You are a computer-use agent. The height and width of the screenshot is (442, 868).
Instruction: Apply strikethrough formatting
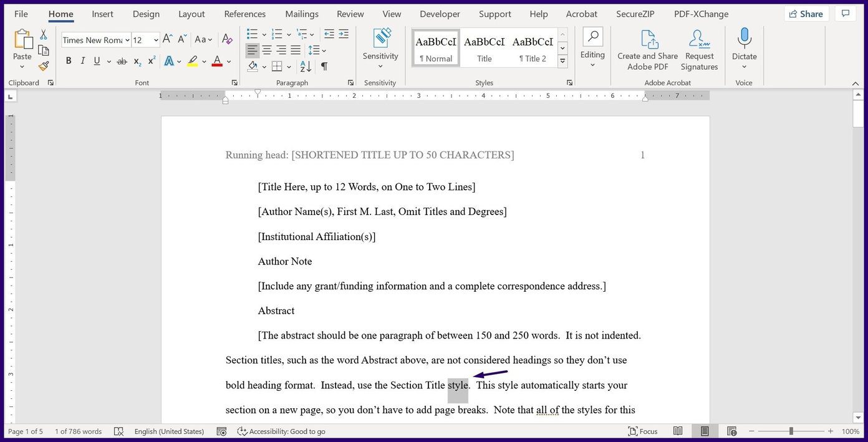point(122,61)
